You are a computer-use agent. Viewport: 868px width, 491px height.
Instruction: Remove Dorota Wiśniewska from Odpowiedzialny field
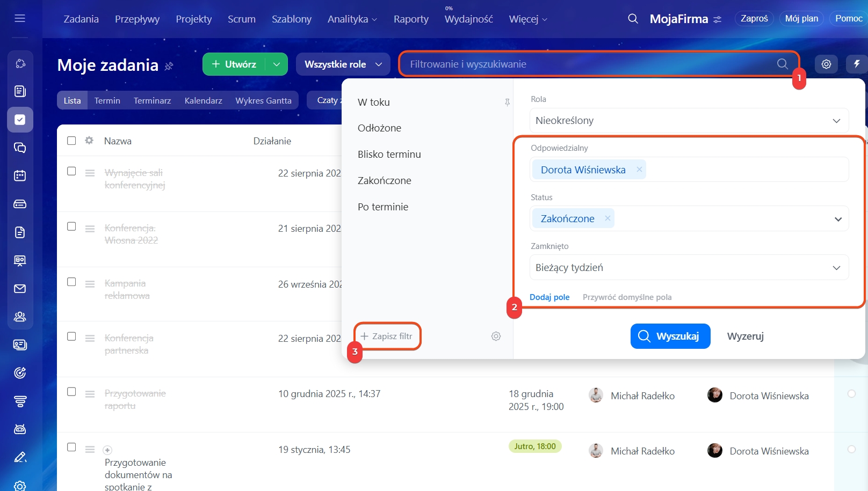[639, 170]
